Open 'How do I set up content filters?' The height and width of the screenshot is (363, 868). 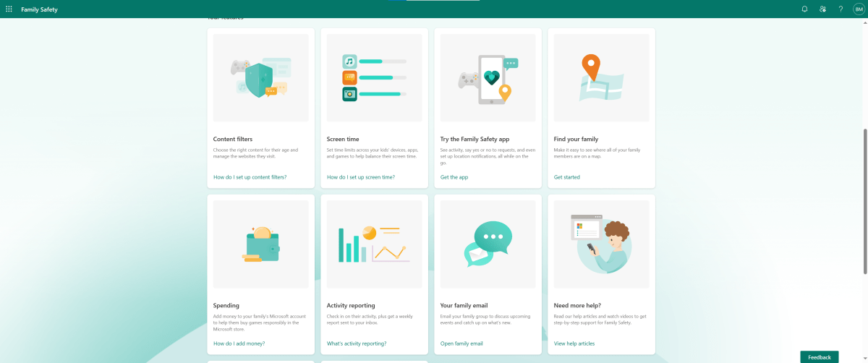(250, 177)
